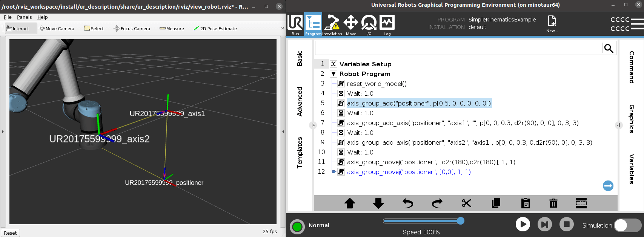644x237 pixels.
Task: Click the Cut scissors icon
Action: [x=467, y=203]
